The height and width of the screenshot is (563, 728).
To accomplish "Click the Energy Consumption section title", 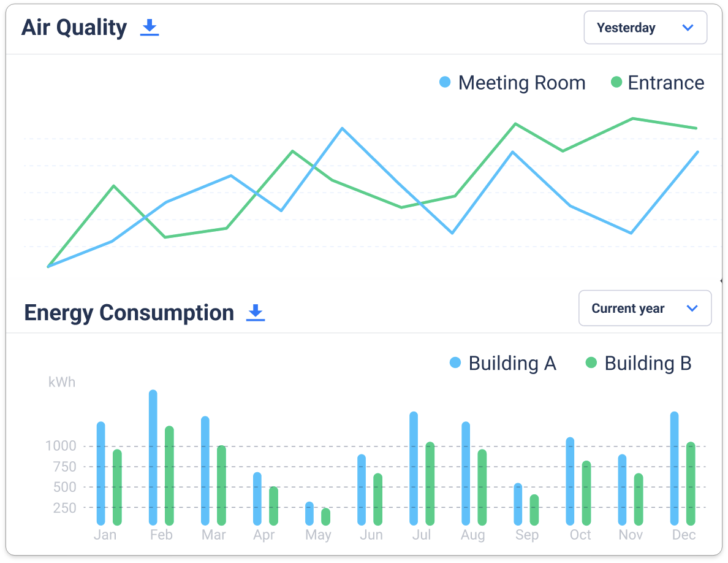I will (x=129, y=313).
